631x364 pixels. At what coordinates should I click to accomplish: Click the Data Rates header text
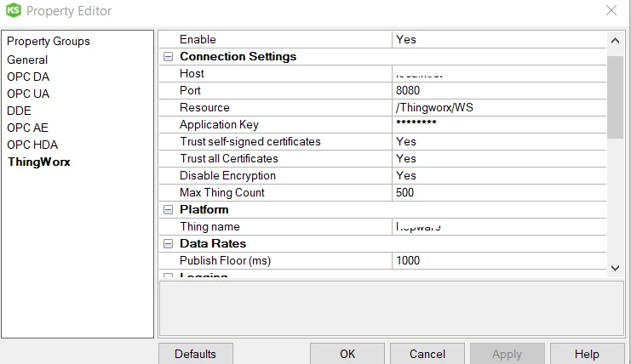pyautogui.click(x=213, y=243)
